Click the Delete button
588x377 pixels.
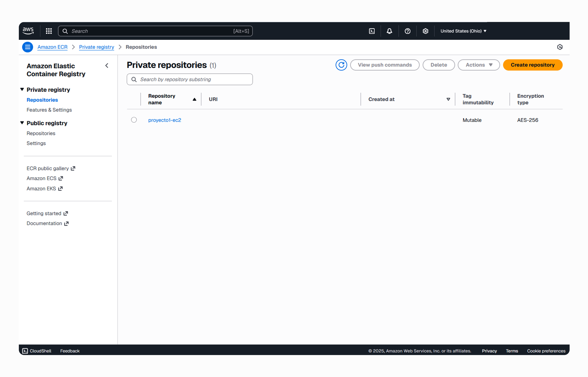(x=439, y=65)
